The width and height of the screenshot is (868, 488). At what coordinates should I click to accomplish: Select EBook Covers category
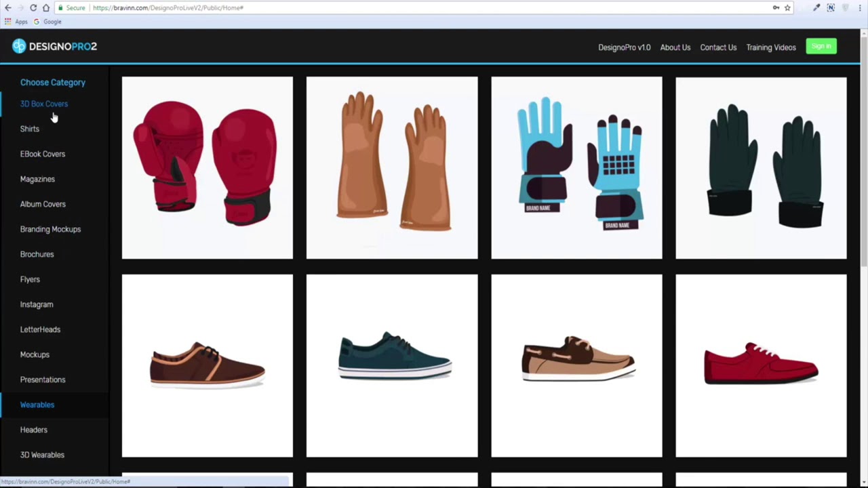tap(43, 154)
